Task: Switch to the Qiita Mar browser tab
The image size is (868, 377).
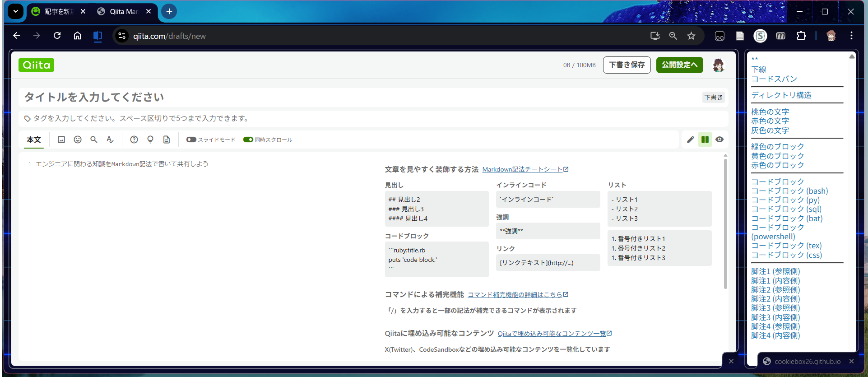Action: (x=124, y=12)
